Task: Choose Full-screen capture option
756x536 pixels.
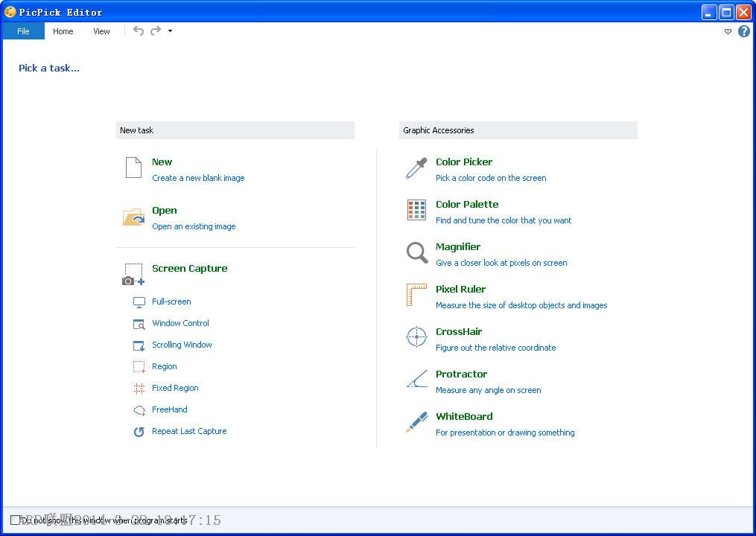Action: pos(171,301)
